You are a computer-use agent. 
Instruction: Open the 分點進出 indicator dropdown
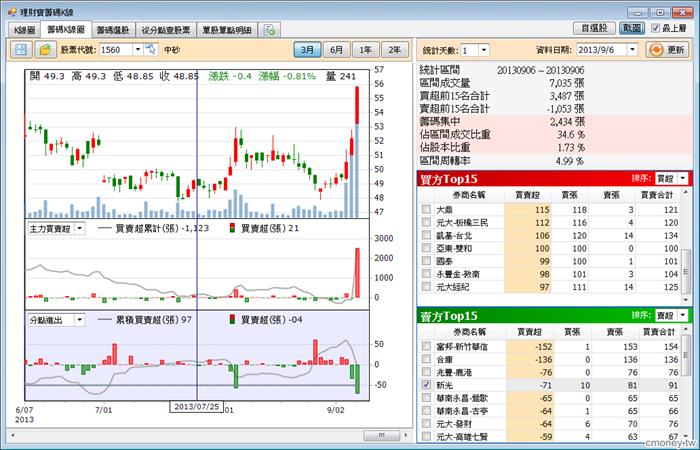pyautogui.click(x=79, y=320)
